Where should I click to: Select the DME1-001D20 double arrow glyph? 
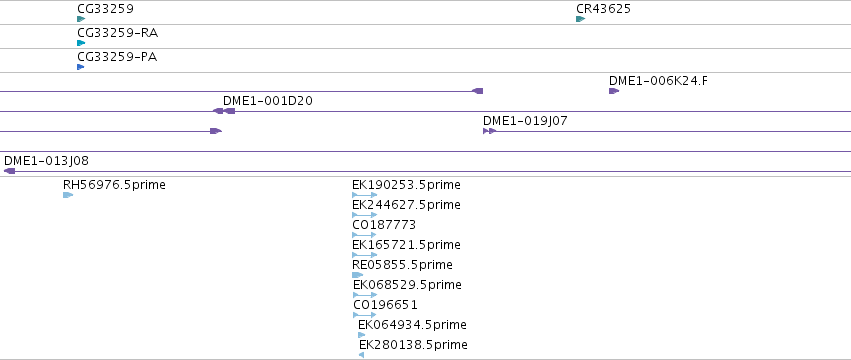pyautogui.click(x=224, y=111)
